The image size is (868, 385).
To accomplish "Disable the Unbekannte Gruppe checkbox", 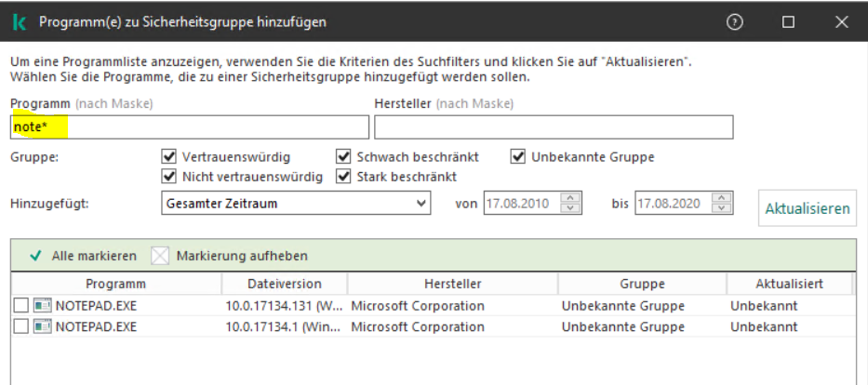I will pyautogui.click(x=518, y=157).
